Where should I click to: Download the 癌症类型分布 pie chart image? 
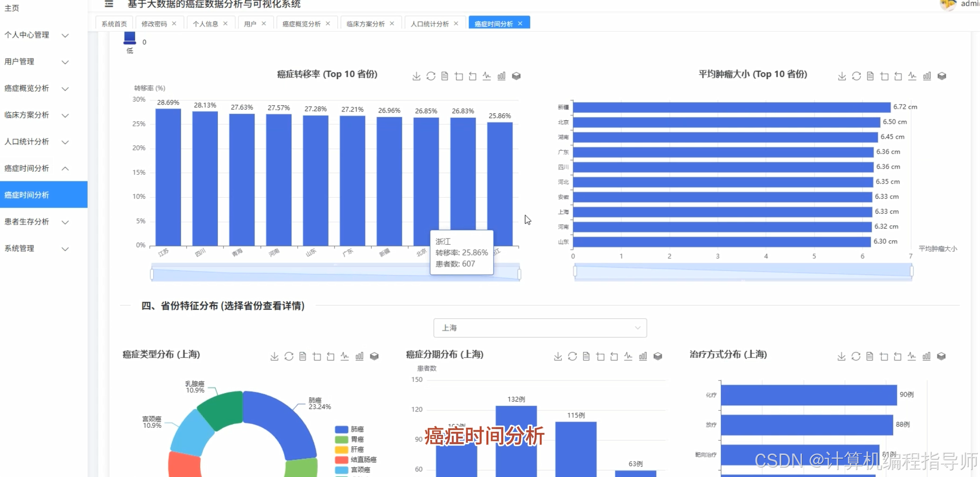point(274,356)
